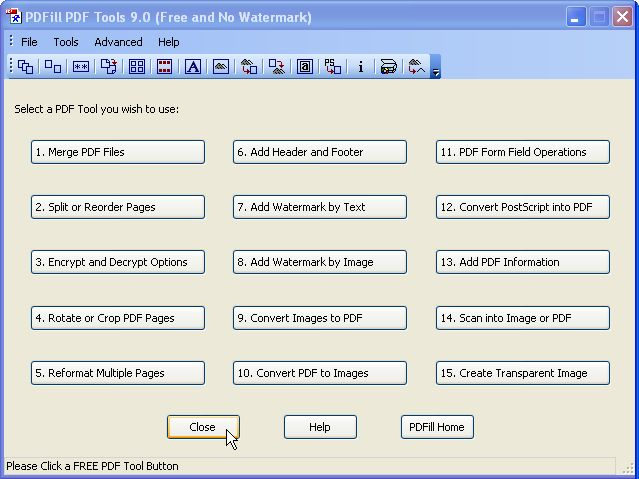Click the Help button at bottom
Screen dimensions: 639x479
pyautogui.click(x=320, y=427)
